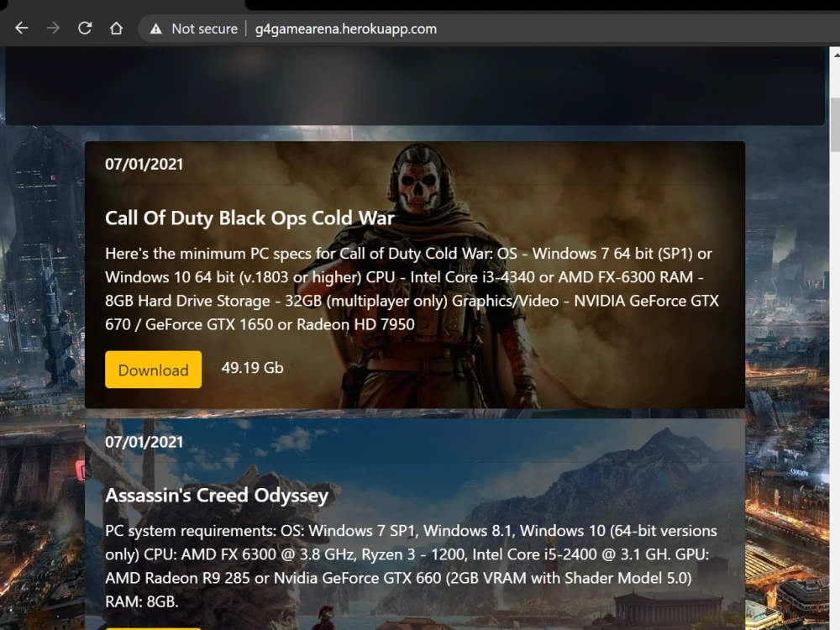The image size is (840, 630).
Task: Click the 07/01/2021 date on Call of Duty card
Action: [x=144, y=164]
